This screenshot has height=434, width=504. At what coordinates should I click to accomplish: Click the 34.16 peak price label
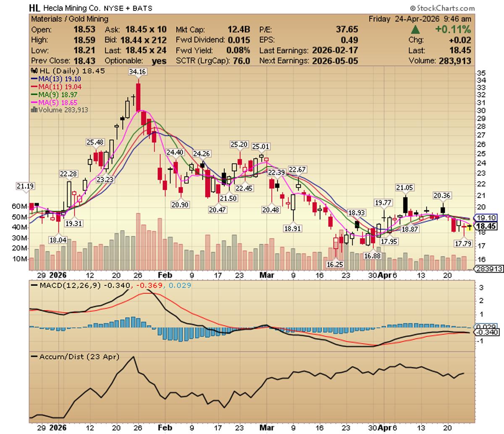coord(137,72)
